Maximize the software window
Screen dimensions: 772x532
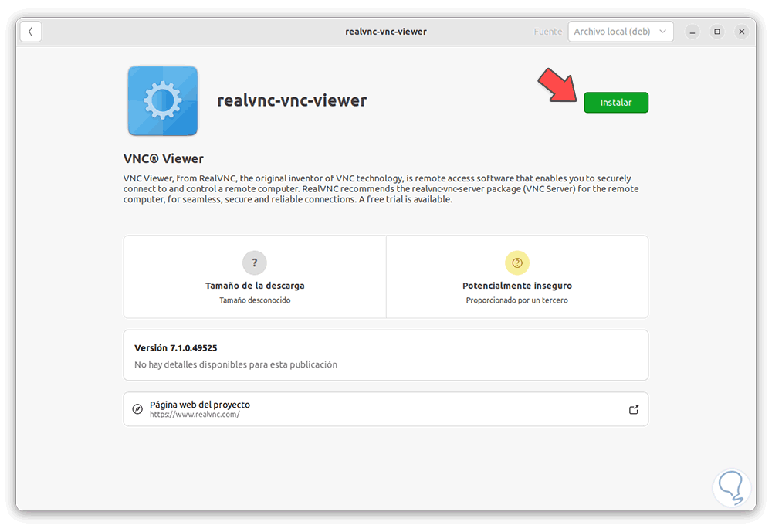(717, 32)
